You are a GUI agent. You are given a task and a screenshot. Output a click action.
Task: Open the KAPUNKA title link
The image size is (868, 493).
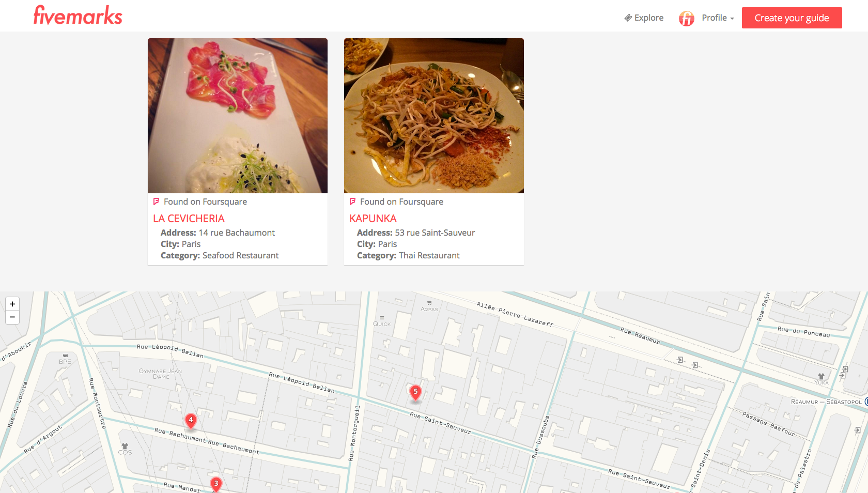coord(373,219)
